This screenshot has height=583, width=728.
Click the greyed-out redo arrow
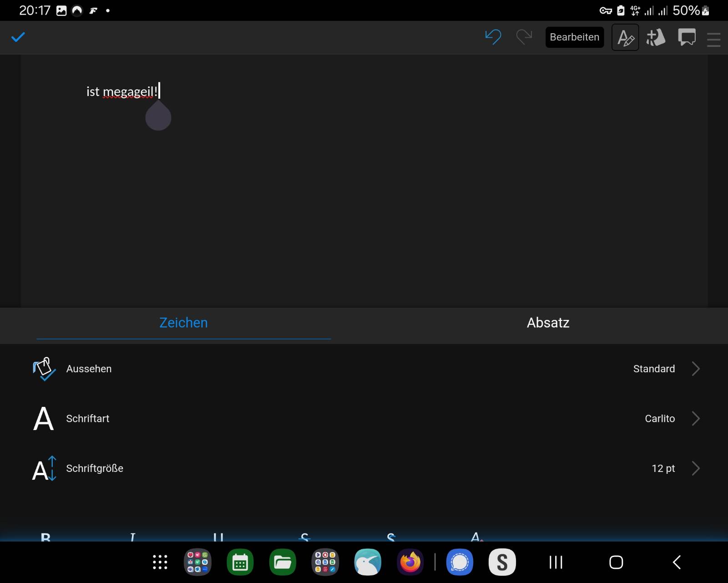[x=524, y=37]
